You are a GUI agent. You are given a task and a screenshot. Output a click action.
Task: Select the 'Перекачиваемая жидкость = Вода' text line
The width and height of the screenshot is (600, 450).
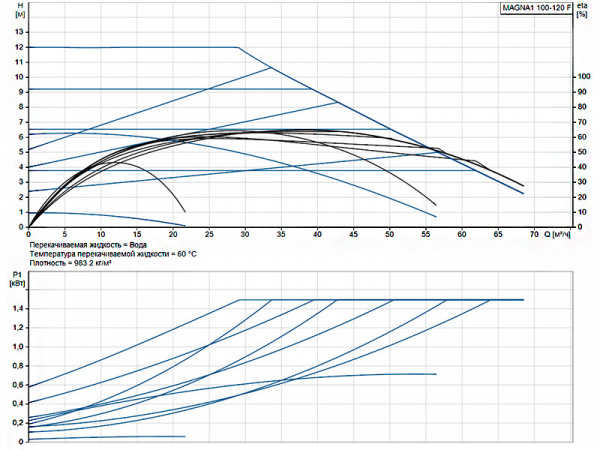point(88,245)
